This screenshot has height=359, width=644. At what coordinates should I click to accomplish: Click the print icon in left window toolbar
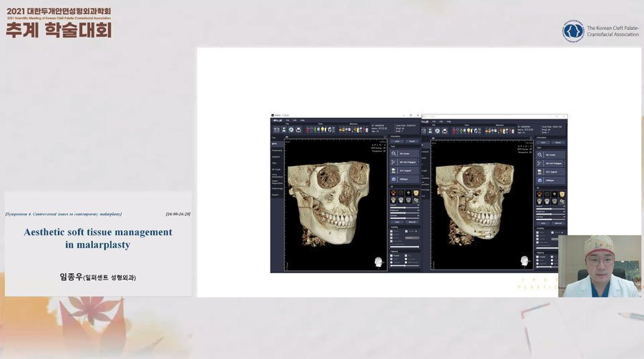298,129
